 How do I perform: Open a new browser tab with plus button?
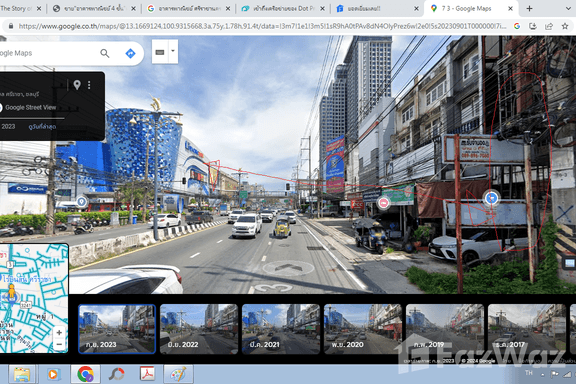tap(529, 8)
